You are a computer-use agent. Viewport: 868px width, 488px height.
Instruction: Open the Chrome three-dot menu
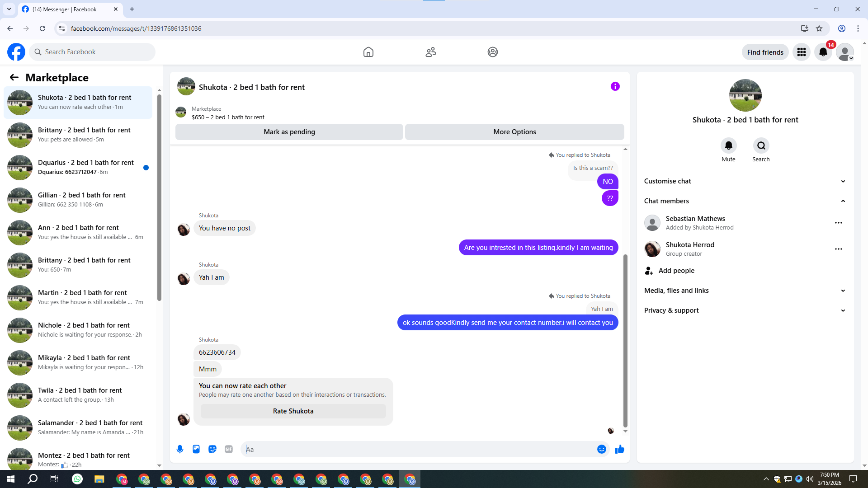coord(858,28)
